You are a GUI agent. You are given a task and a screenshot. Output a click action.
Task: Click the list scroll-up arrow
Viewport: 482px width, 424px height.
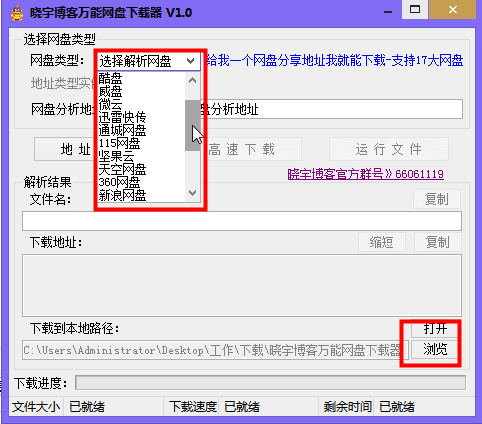coord(192,80)
